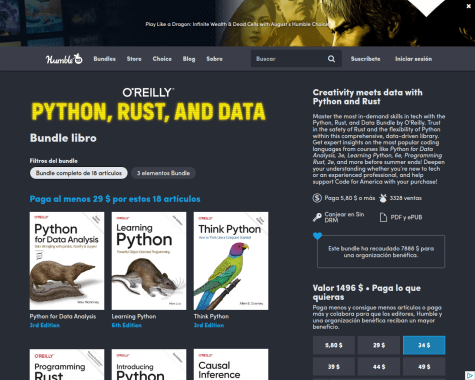Click the Creativity meets data heading
This screenshot has width=475, height=380.
[x=367, y=97]
